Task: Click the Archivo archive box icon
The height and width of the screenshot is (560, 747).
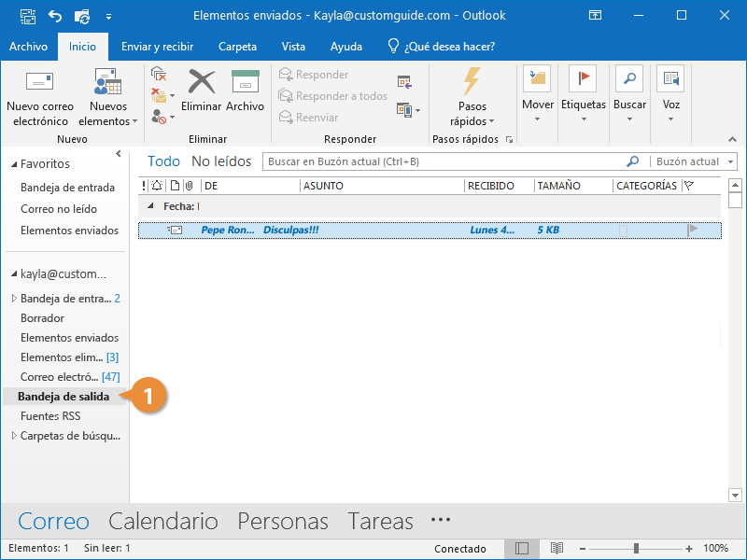Action: [245, 82]
